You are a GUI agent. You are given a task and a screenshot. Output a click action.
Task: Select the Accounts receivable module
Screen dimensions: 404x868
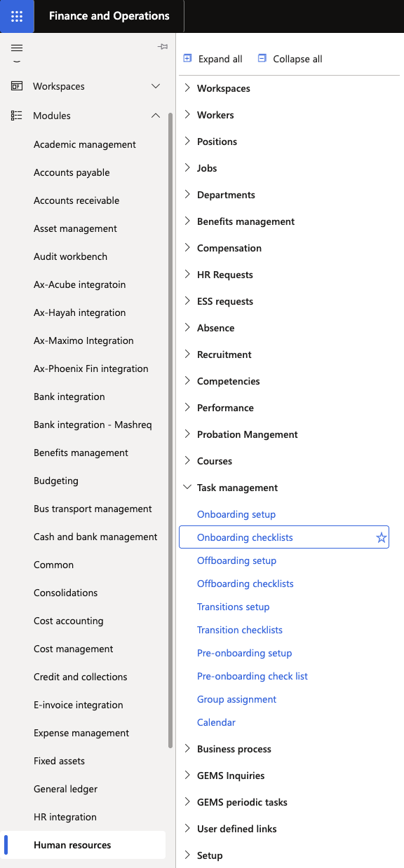click(x=76, y=200)
